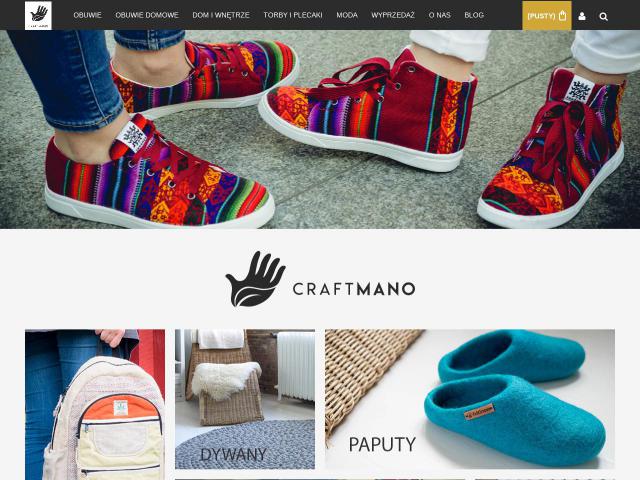The width and height of the screenshot is (640, 480).
Task: Open the DYWANY rugs category tile
Action: tap(245, 399)
